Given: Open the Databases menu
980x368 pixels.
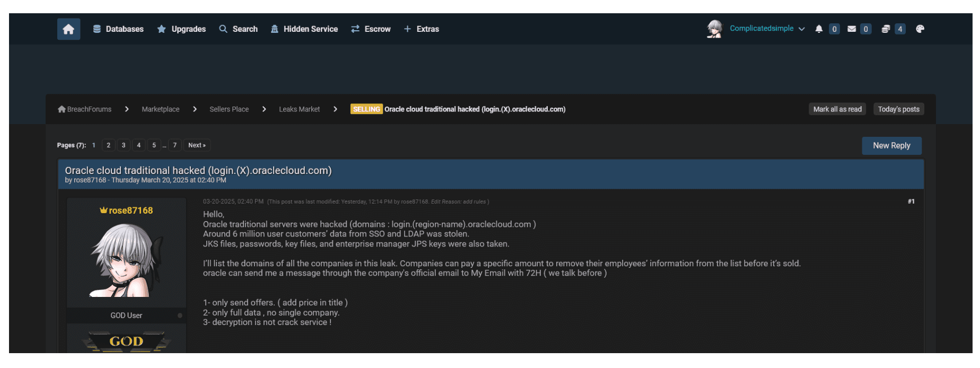Looking at the screenshot, I should pos(118,29).
